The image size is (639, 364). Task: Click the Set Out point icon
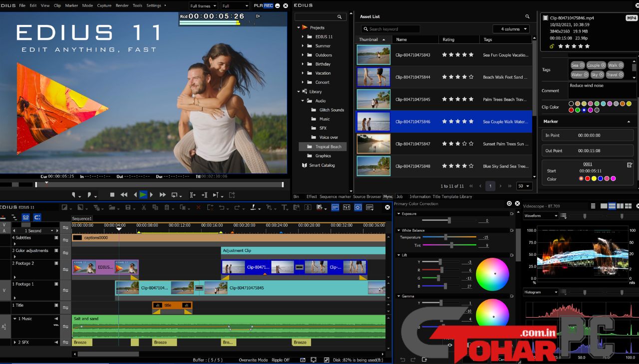point(89,195)
